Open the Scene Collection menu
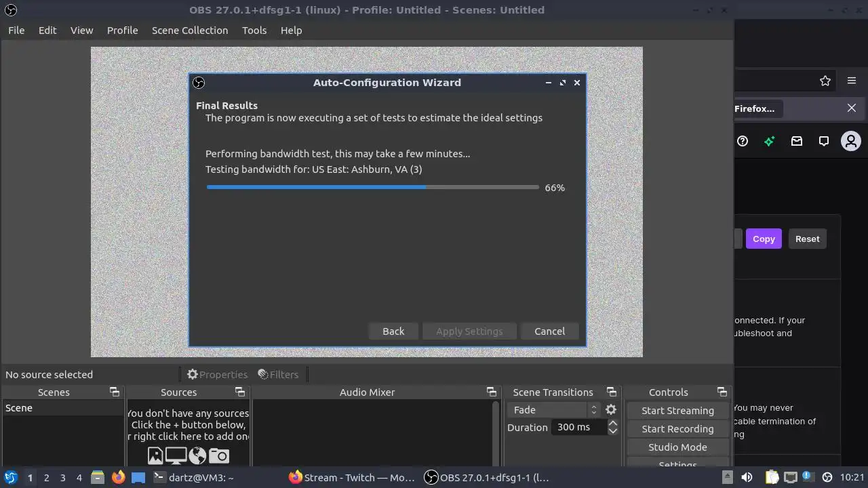The width and height of the screenshot is (868, 488). [190, 30]
